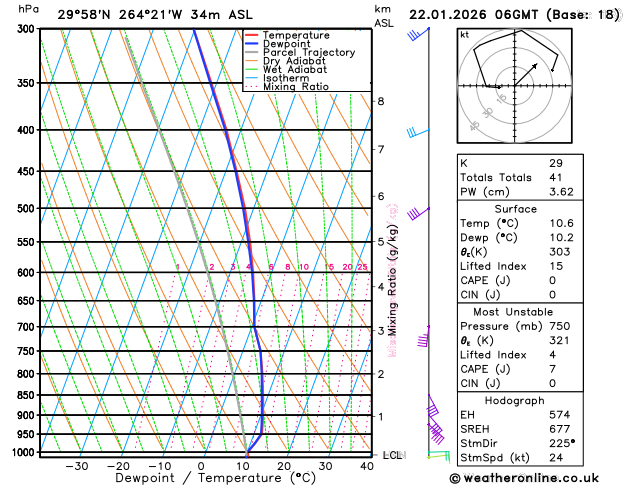Click the K index value 29
629x486 pixels.
point(556,163)
